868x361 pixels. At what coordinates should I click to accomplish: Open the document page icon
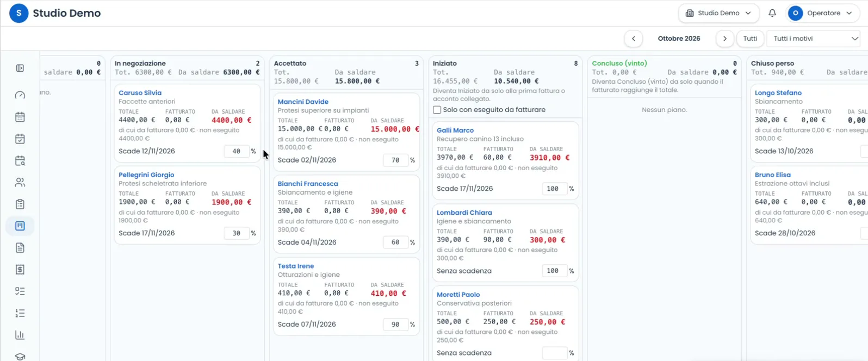(20, 248)
